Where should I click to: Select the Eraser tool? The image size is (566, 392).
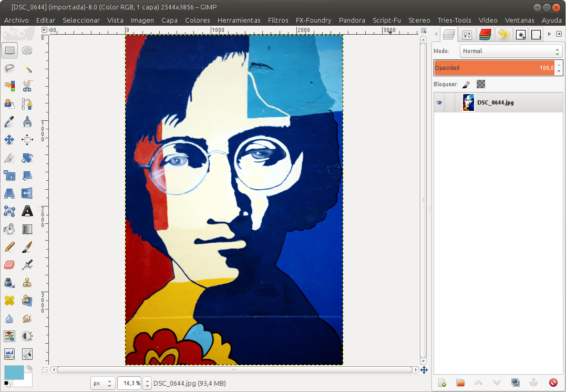click(9, 265)
